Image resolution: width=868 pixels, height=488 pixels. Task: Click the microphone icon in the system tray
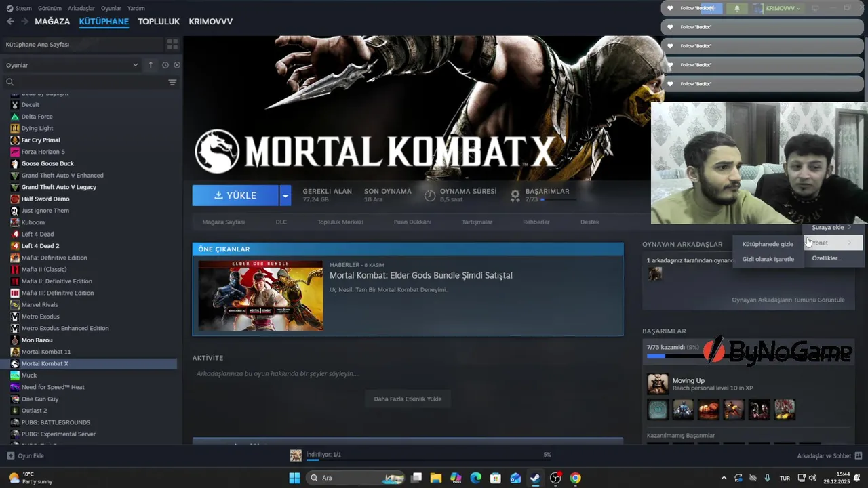tap(767, 478)
